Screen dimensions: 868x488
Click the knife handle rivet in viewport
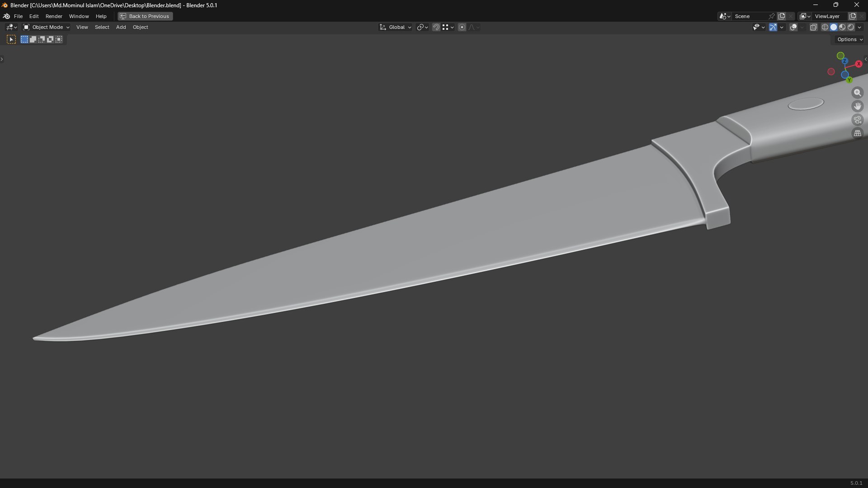click(806, 104)
